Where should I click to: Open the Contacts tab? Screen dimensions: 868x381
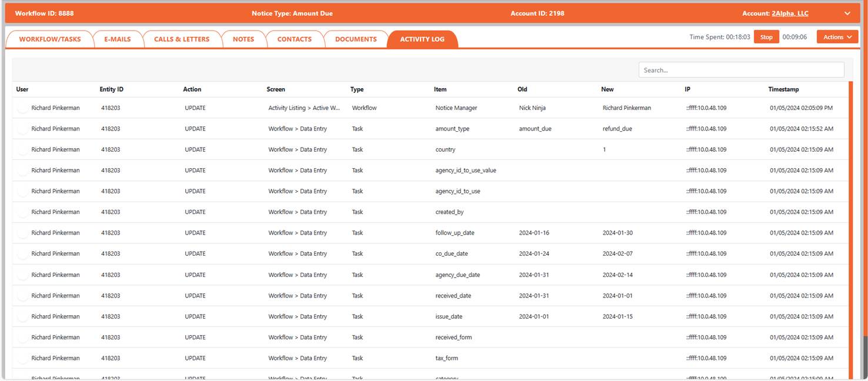click(x=294, y=39)
